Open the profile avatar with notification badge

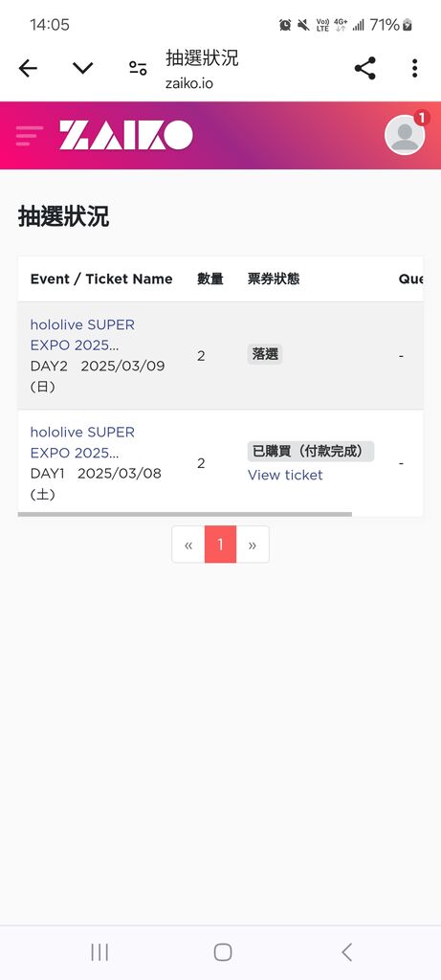click(406, 134)
